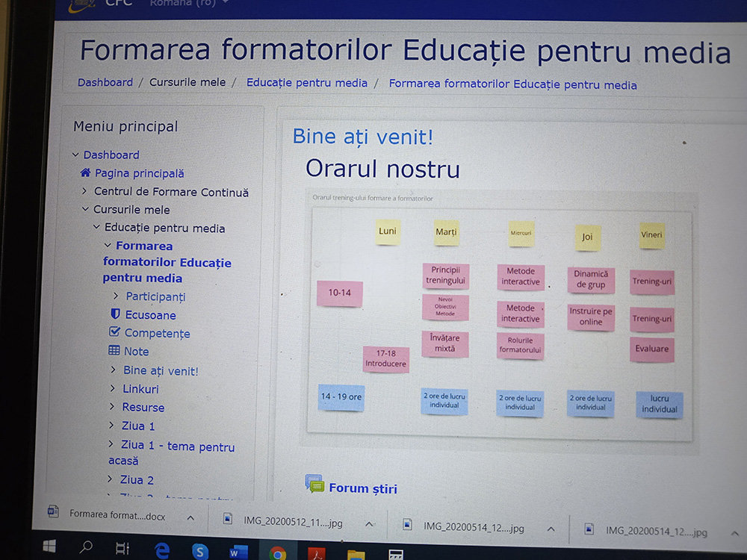Open Adobe Acrobat from the taskbar

[317, 553]
